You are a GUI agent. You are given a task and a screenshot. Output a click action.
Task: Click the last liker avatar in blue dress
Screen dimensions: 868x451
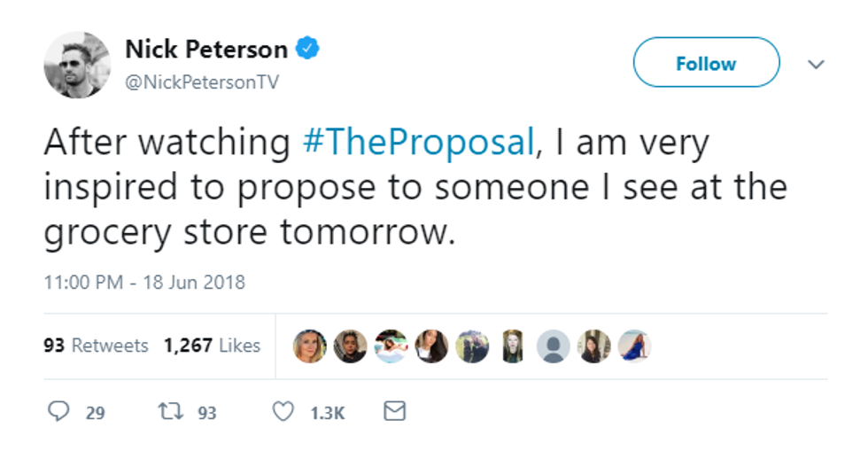(x=634, y=346)
